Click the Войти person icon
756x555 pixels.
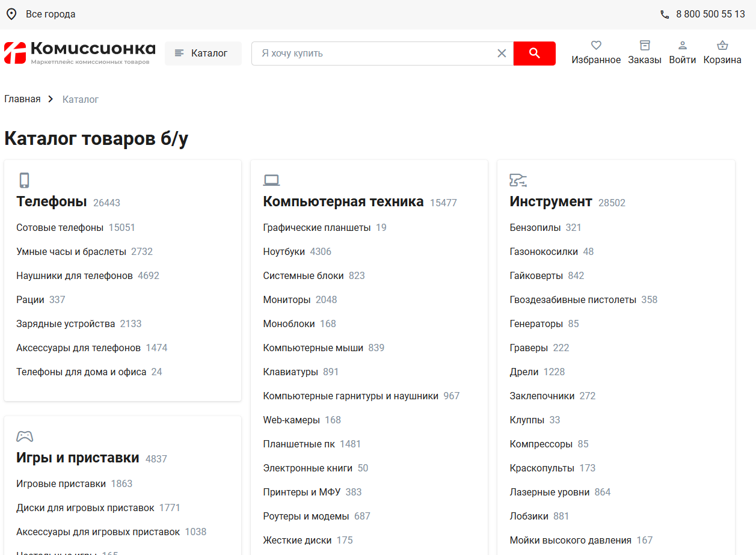coord(683,45)
